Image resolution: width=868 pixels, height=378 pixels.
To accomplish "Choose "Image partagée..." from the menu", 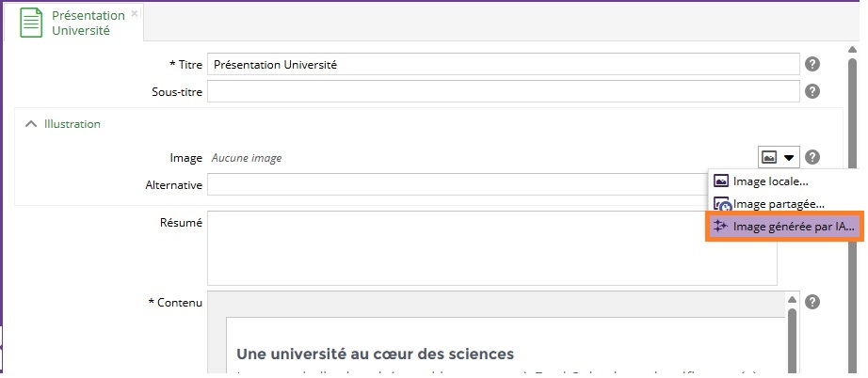I will click(x=779, y=203).
